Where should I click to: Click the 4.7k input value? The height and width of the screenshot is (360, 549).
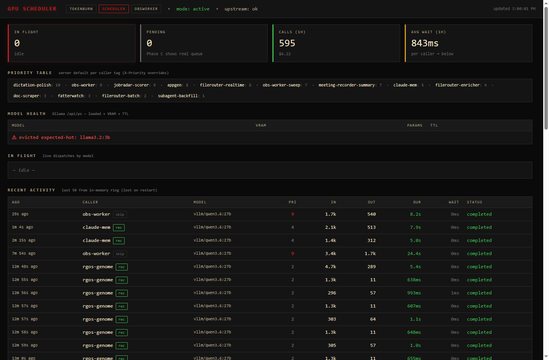pos(331,266)
